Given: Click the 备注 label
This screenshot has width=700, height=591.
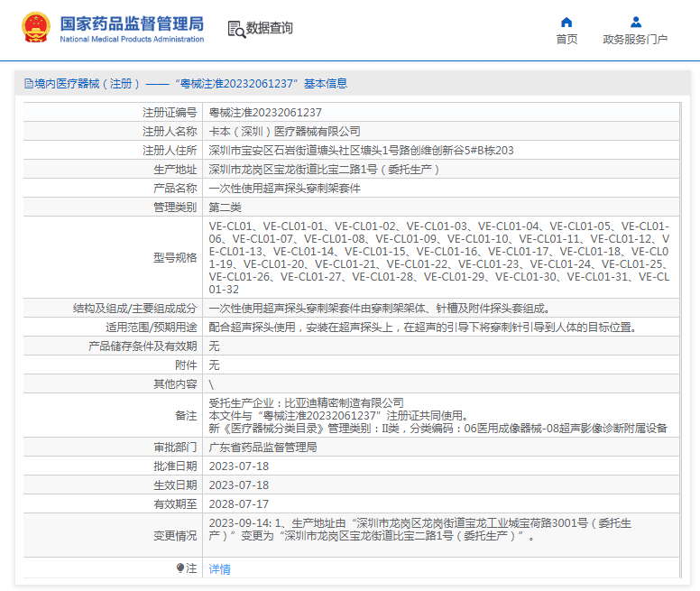Looking at the screenshot, I should coord(186,416).
